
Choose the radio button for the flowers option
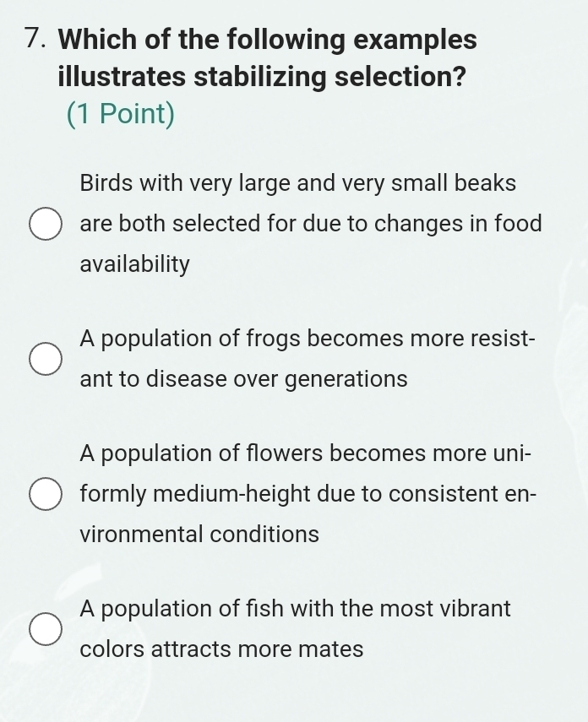46,493
